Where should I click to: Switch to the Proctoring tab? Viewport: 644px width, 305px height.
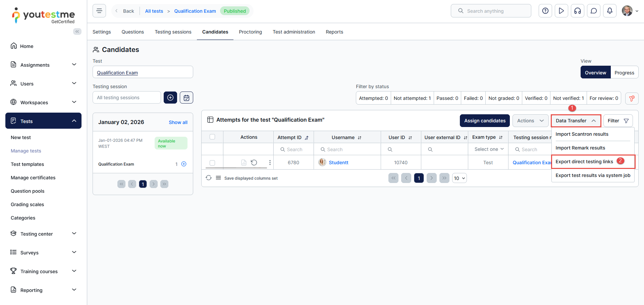click(250, 32)
